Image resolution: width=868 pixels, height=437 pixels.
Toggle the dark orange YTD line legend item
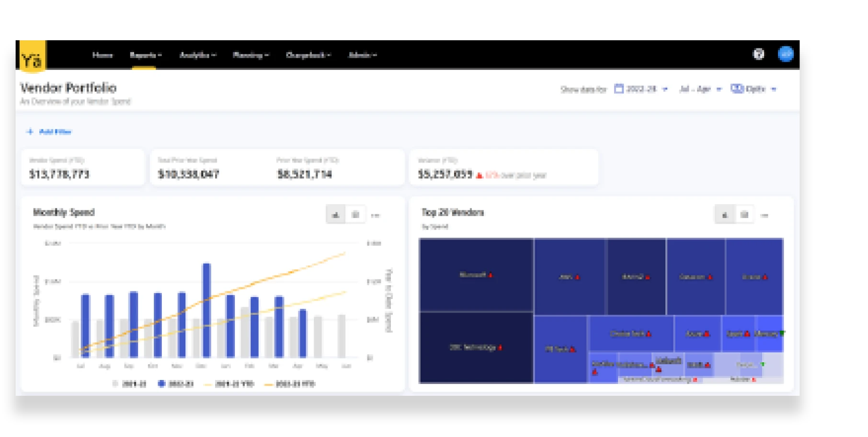tap(290, 384)
